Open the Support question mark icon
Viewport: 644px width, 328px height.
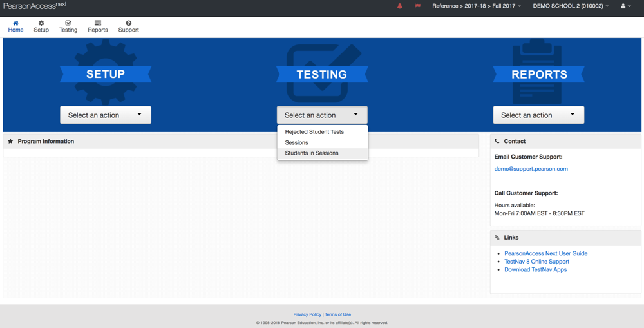point(128,23)
